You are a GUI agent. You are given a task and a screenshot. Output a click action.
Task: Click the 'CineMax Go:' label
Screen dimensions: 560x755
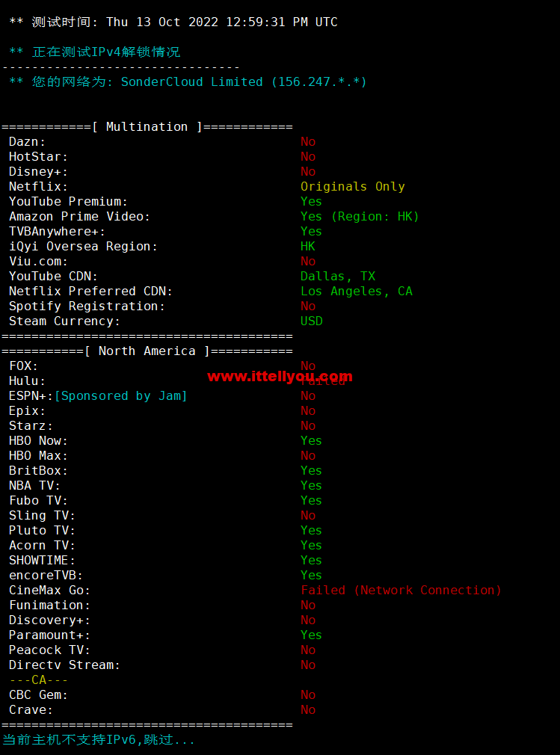coord(49,590)
